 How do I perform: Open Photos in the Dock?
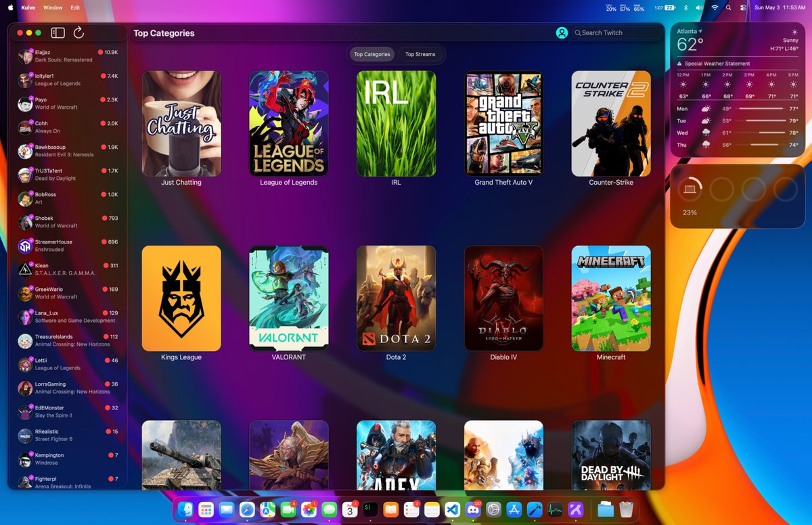pyautogui.click(x=309, y=510)
